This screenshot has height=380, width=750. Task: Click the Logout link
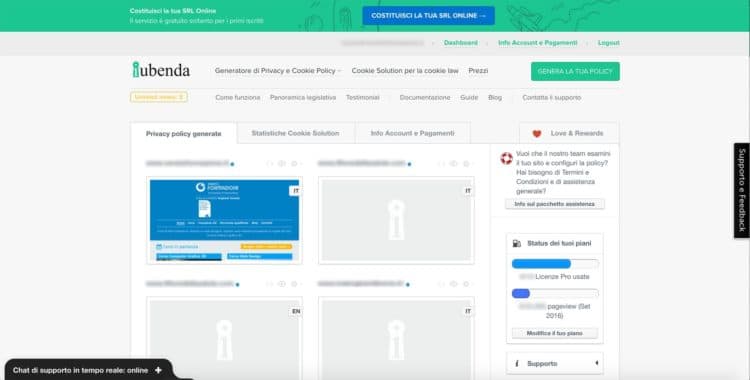tap(608, 43)
